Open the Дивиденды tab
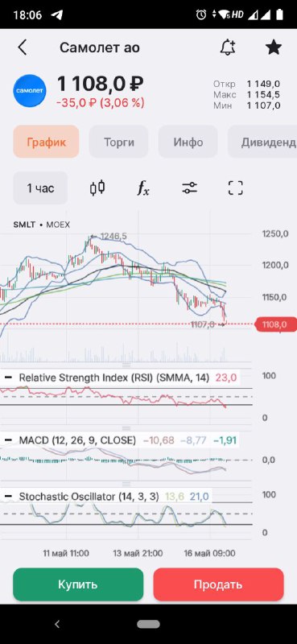The width and height of the screenshot is (297, 644). point(262,142)
